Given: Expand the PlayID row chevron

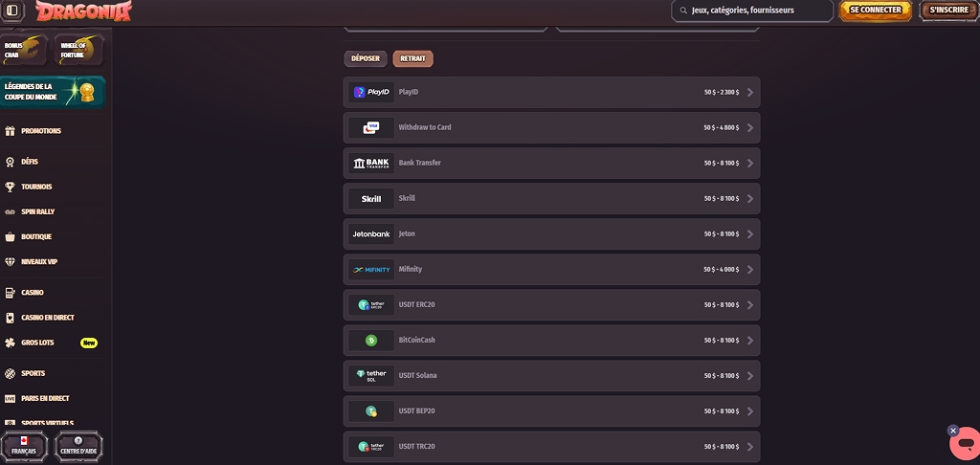Looking at the screenshot, I should (750, 93).
